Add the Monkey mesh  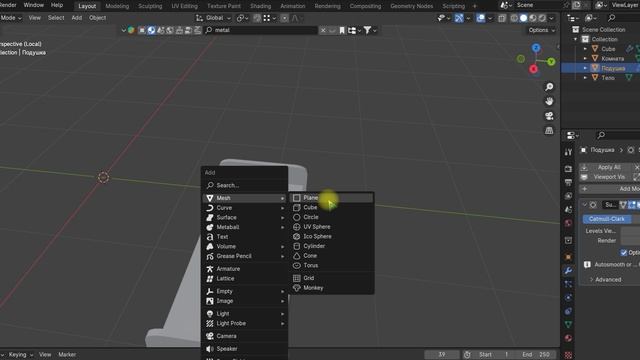point(331,288)
